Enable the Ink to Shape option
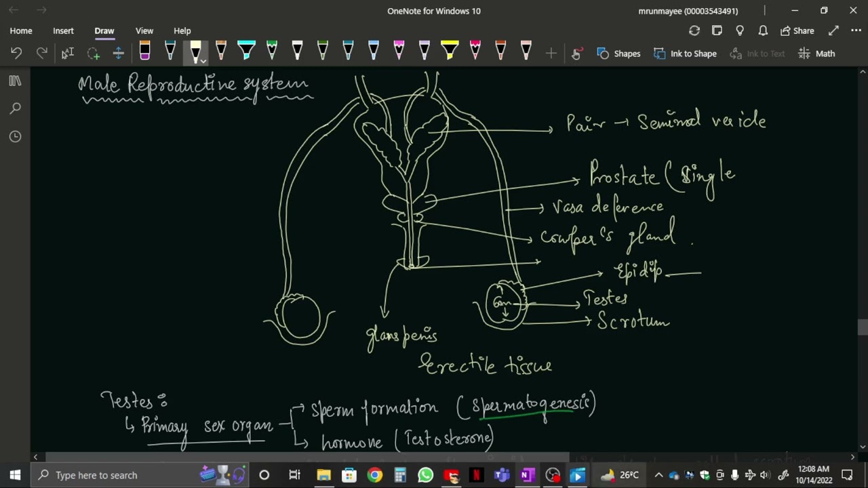This screenshot has width=868, height=488. coord(685,54)
